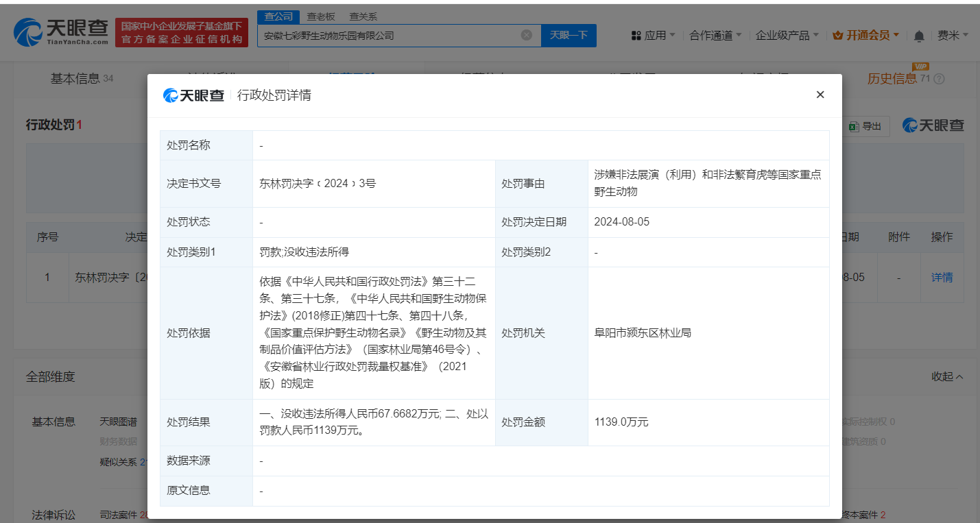Collapse 全部维度 section via 收起

click(947, 376)
